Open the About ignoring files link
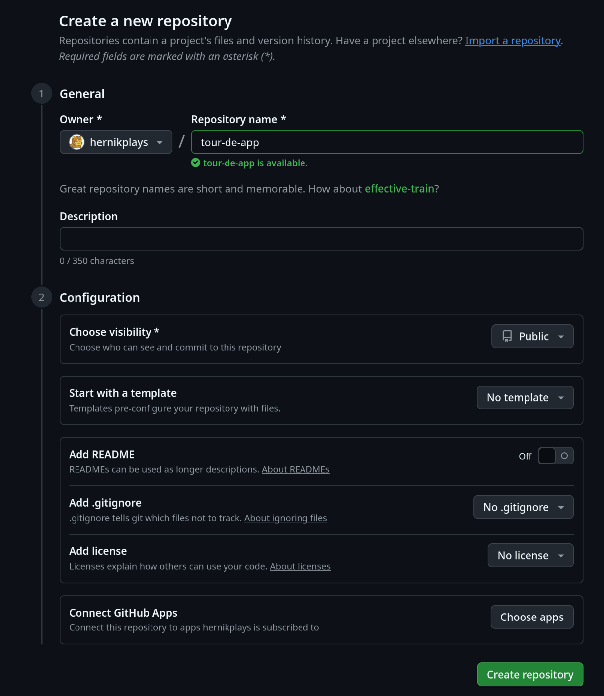Image resolution: width=604 pixels, height=696 pixels. tap(286, 518)
